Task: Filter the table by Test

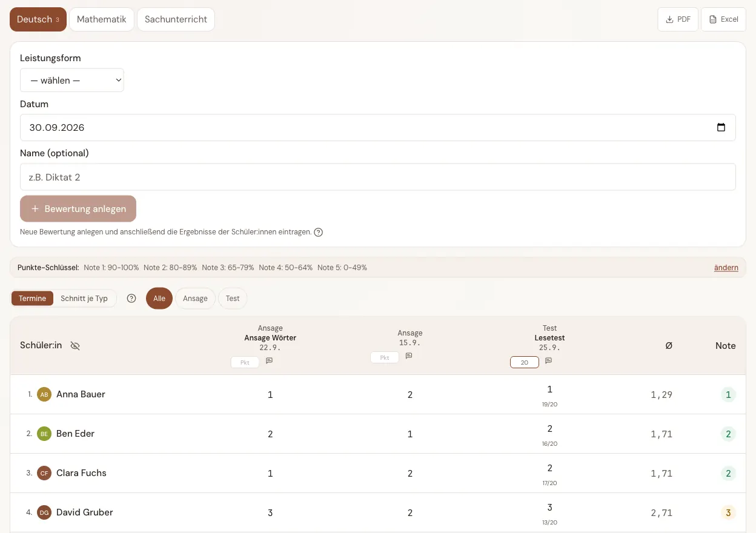Action: [233, 299]
